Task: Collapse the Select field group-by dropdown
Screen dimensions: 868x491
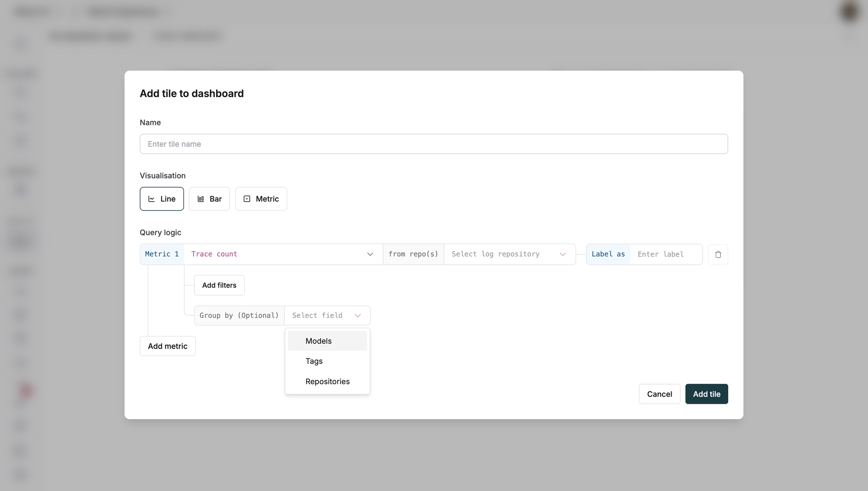Action: click(x=327, y=316)
